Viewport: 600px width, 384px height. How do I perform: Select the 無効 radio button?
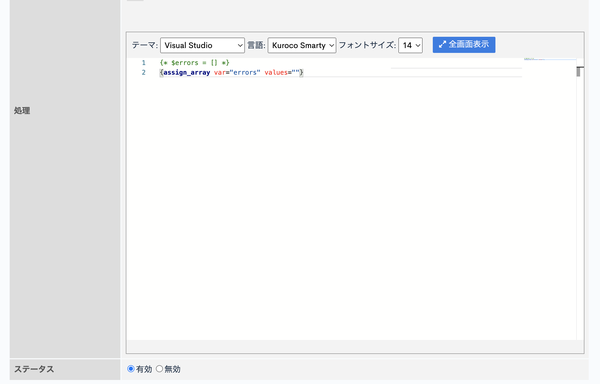click(x=160, y=369)
